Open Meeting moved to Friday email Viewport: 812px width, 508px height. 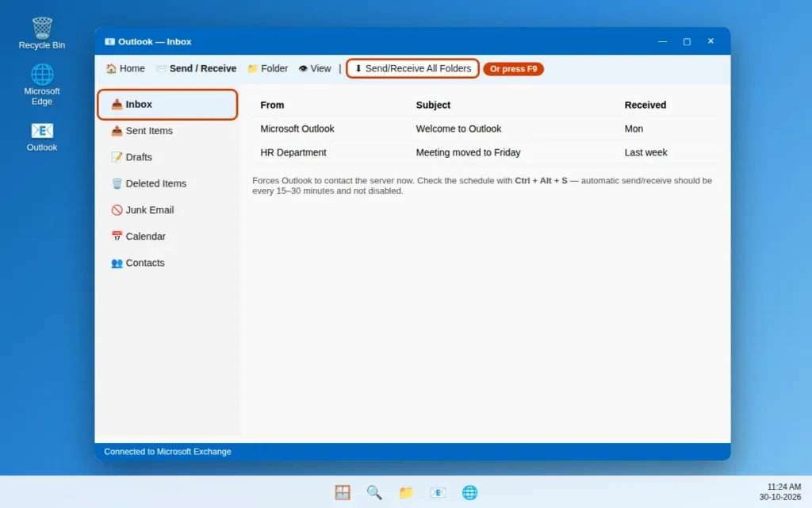(x=468, y=152)
